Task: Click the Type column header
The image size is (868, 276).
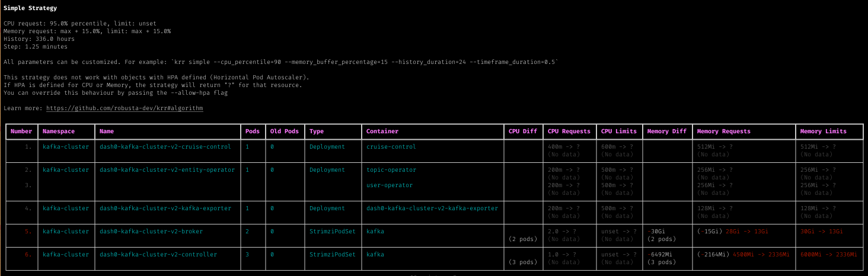Action: coord(317,131)
